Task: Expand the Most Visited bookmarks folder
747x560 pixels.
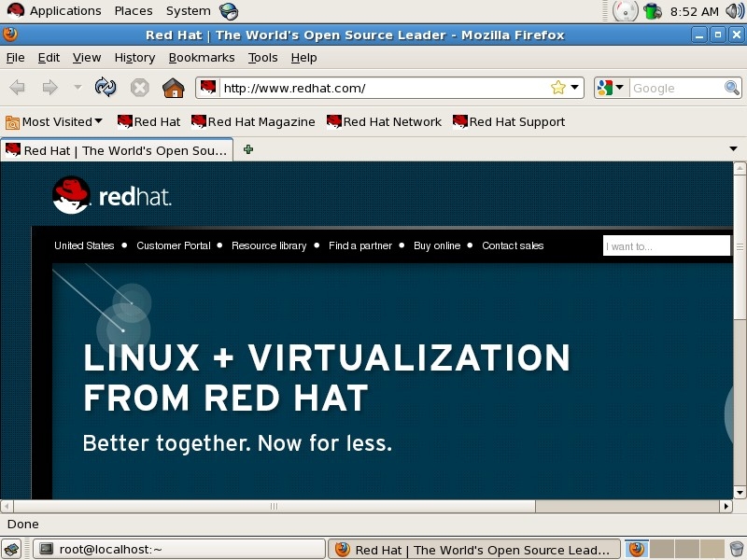Action: click(x=54, y=122)
